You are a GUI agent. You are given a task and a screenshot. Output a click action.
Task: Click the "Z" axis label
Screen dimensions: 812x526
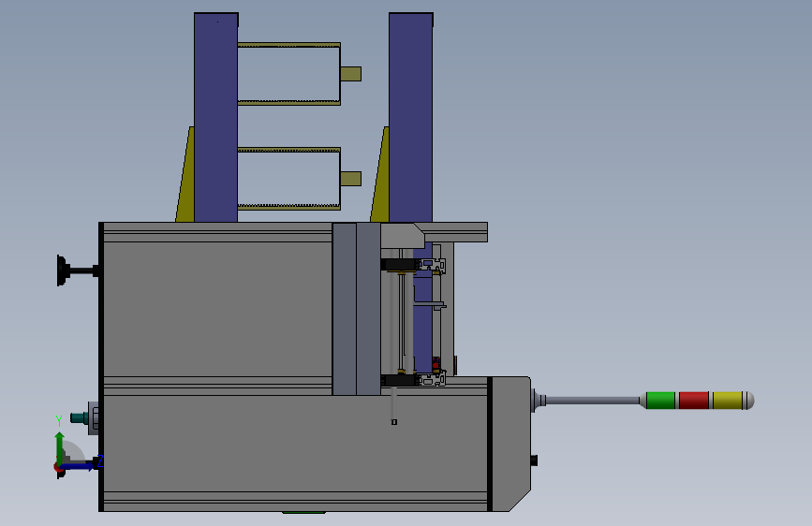point(100,460)
